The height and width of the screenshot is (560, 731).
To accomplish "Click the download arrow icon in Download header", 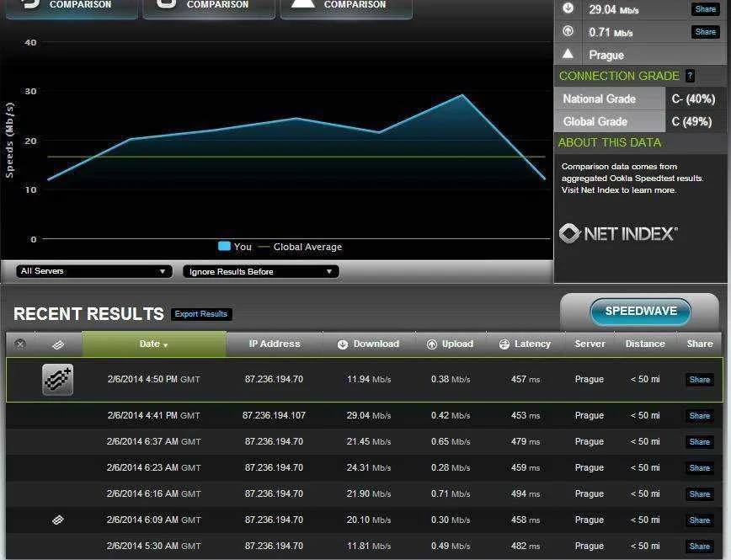I will click(343, 344).
